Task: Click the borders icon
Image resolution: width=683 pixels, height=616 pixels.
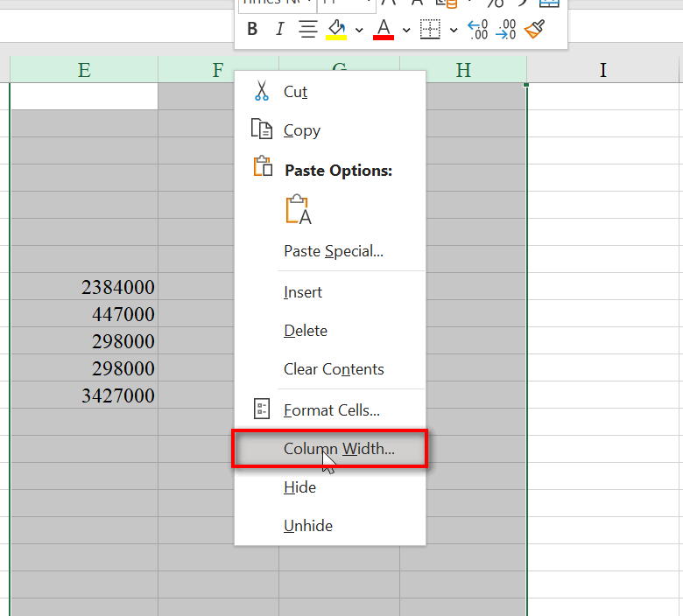Action: coord(430,30)
